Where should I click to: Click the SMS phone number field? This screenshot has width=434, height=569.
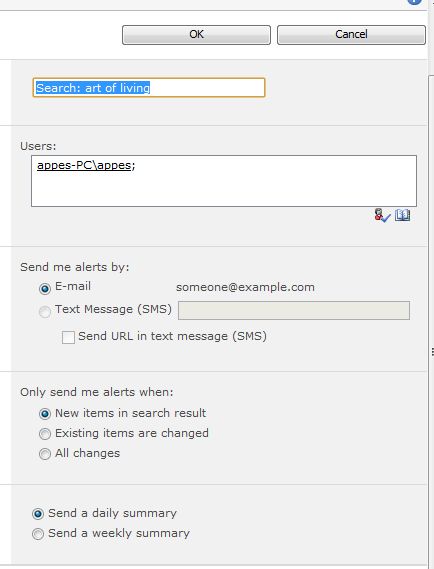click(294, 311)
